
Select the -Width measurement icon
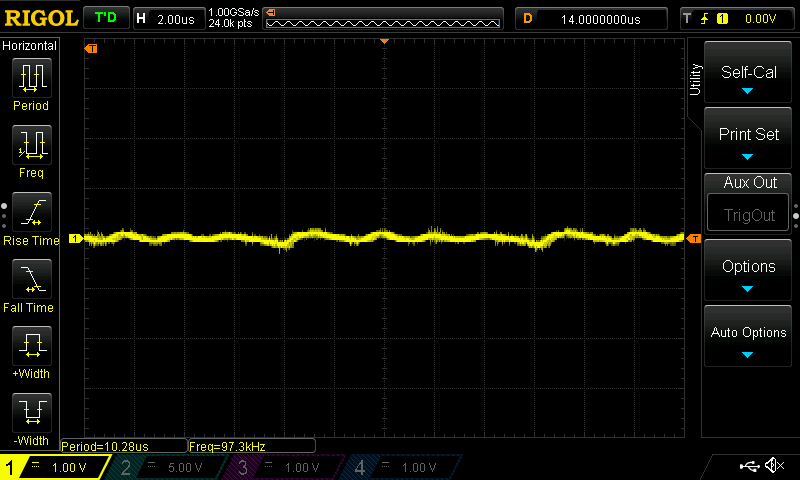[32, 413]
